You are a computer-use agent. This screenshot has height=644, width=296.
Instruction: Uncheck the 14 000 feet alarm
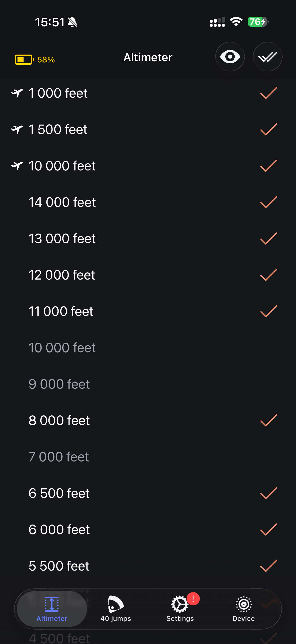tap(269, 202)
